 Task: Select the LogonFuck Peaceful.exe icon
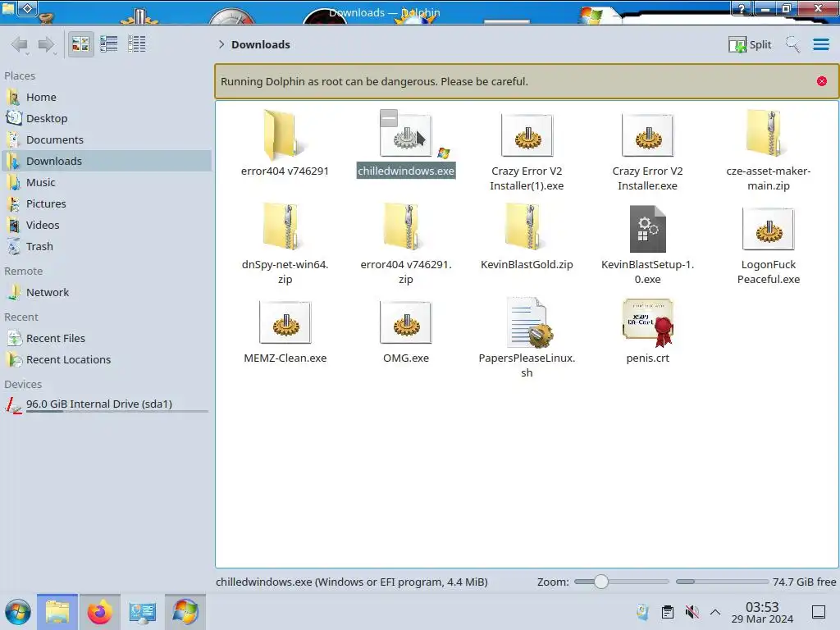click(x=768, y=229)
